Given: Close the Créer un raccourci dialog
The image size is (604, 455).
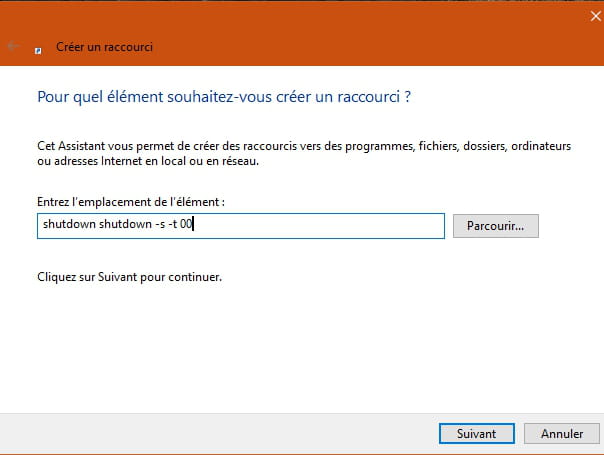Looking at the screenshot, I should click(596, 16).
